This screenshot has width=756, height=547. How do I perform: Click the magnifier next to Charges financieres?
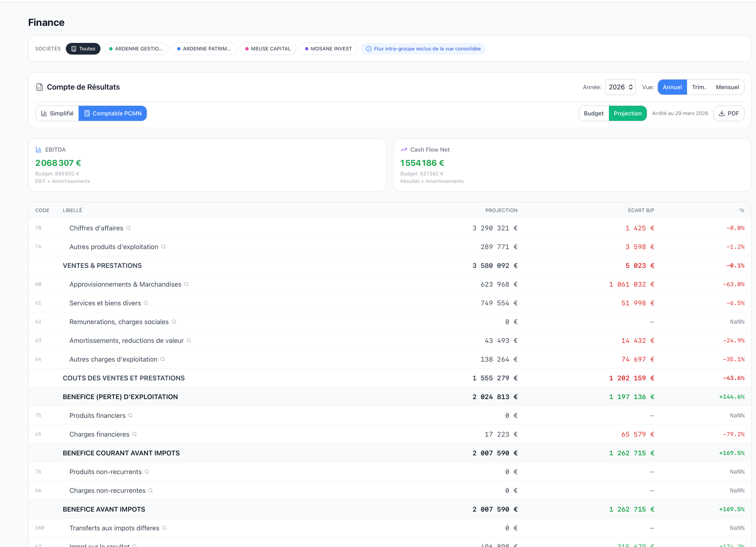coord(135,434)
